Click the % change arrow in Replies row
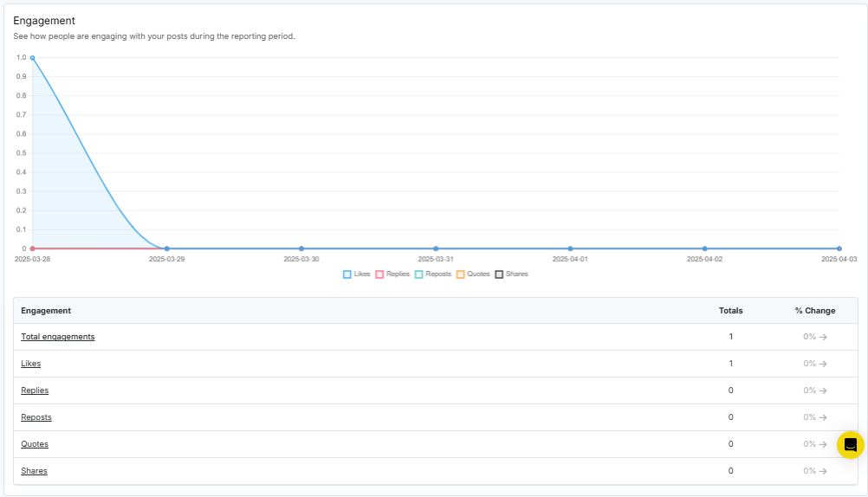The image size is (868, 497). tap(823, 390)
